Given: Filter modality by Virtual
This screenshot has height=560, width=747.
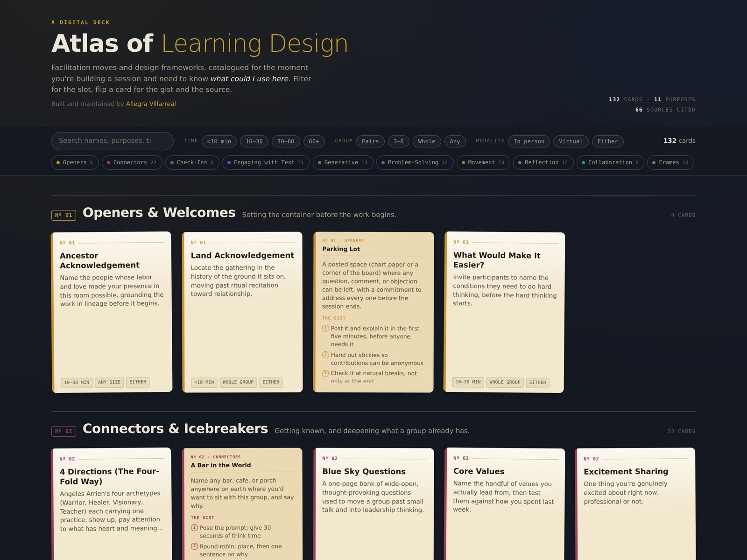Looking at the screenshot, I should click(x=571, y=141).
